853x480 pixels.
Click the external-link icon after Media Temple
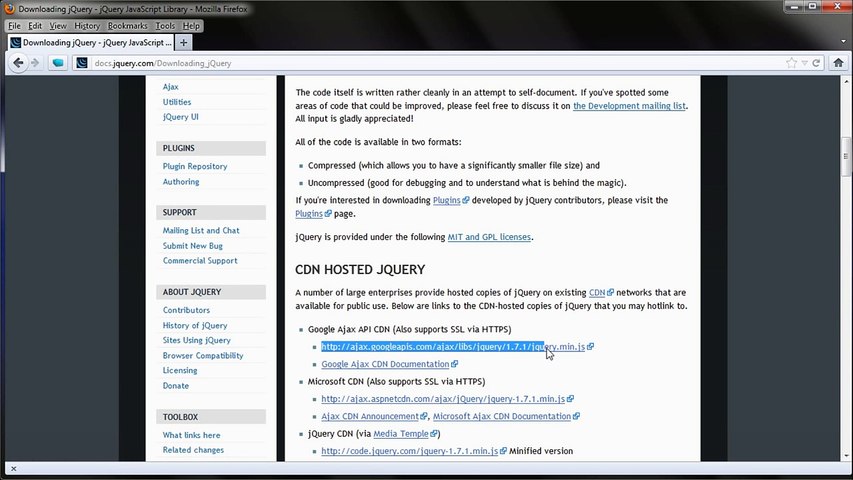pyautogui.click(x=434, y=434)
